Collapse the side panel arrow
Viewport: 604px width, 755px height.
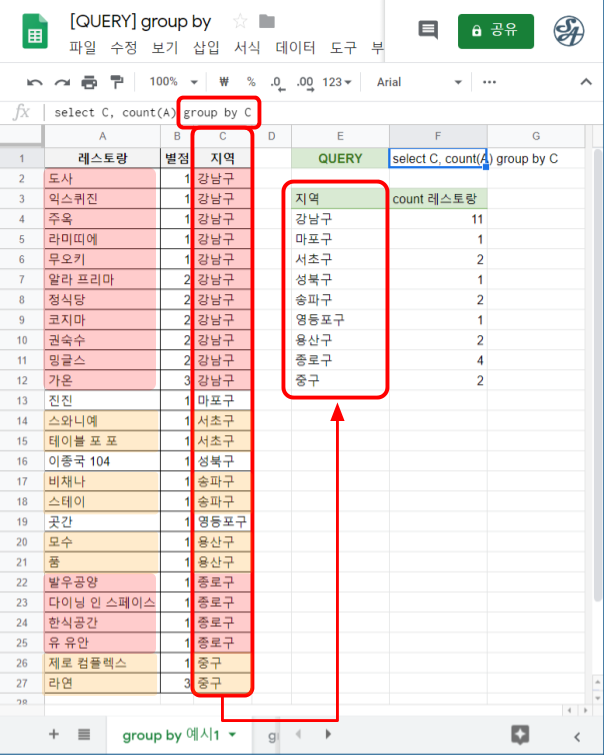coord(577,736)
